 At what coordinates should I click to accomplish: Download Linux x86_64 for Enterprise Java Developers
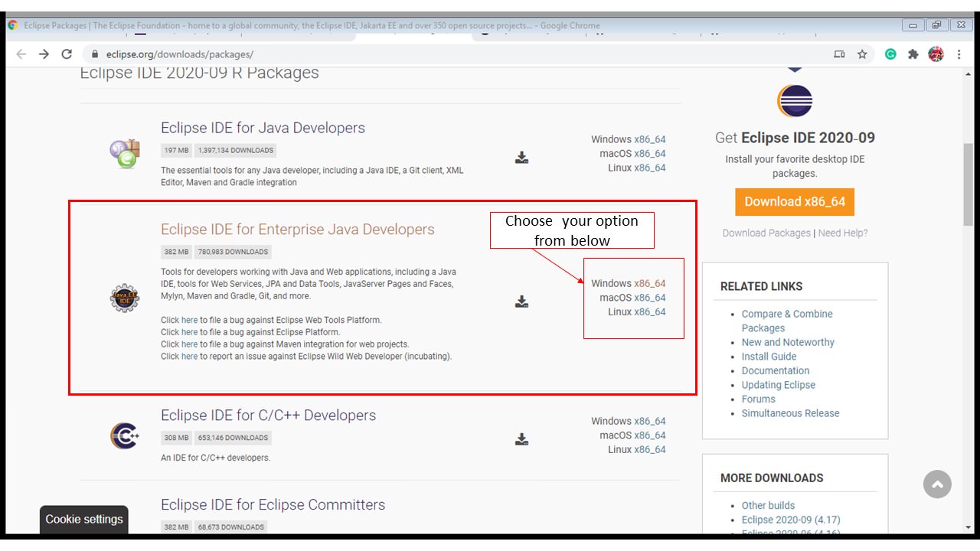click(649, 311)
